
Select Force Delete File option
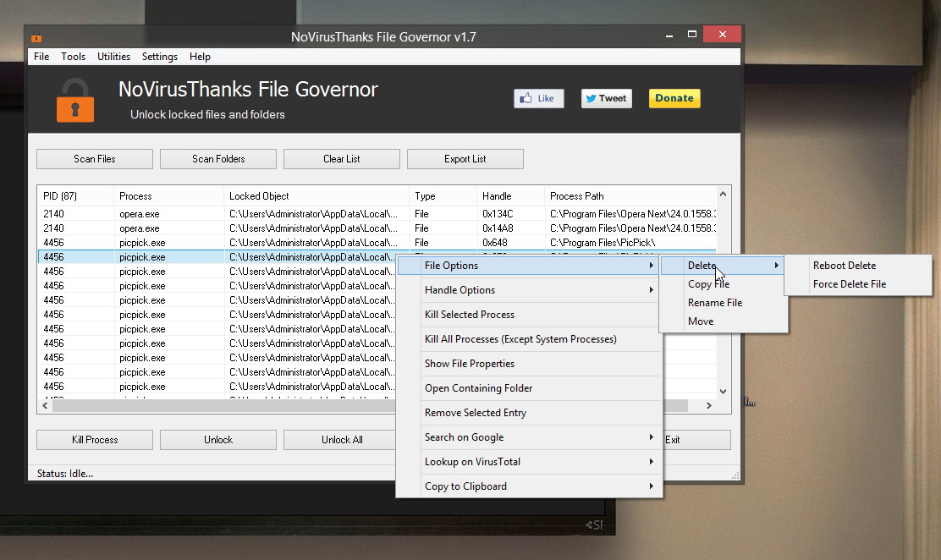pyautogui.click(x=857, y=284)
